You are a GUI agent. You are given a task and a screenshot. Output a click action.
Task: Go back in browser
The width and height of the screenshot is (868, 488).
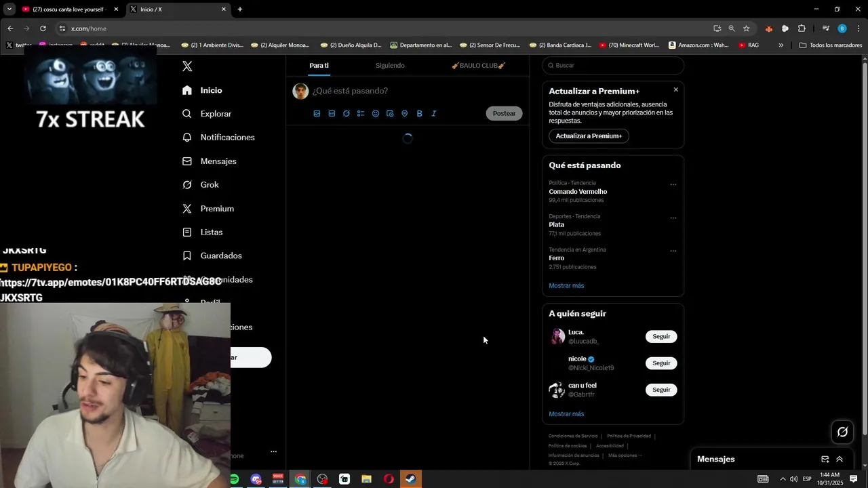pyautogui.click(x=10, y=28)
